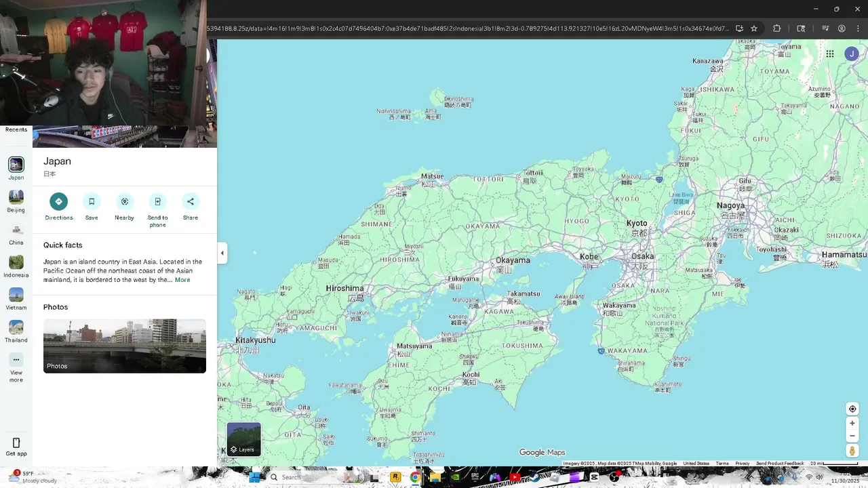Share the Japan place link
868x488 pixels.
[191, 201]
